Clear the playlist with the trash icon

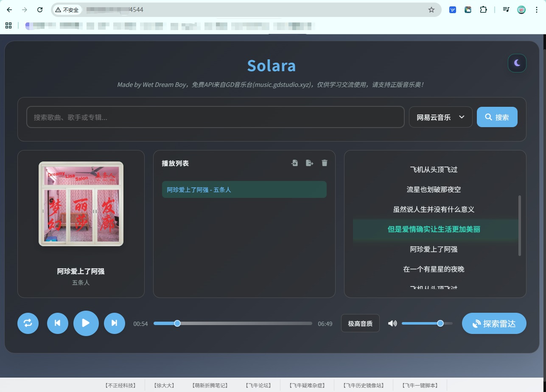pyautogui.click(x=324, y=163)
